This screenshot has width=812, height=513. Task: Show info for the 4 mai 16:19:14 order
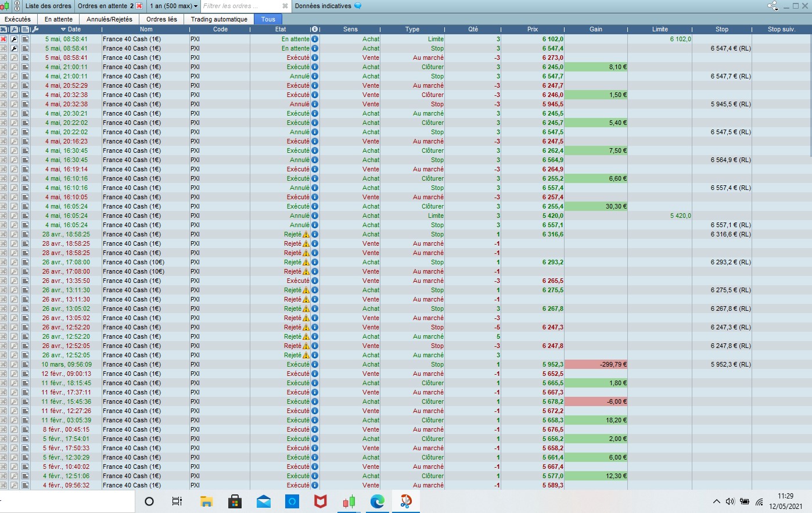point(315,169)
